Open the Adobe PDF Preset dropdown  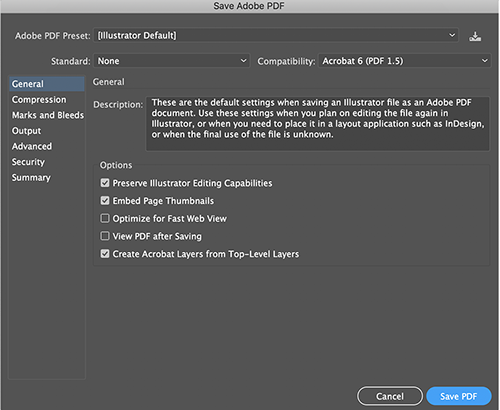tap(276, 35)
